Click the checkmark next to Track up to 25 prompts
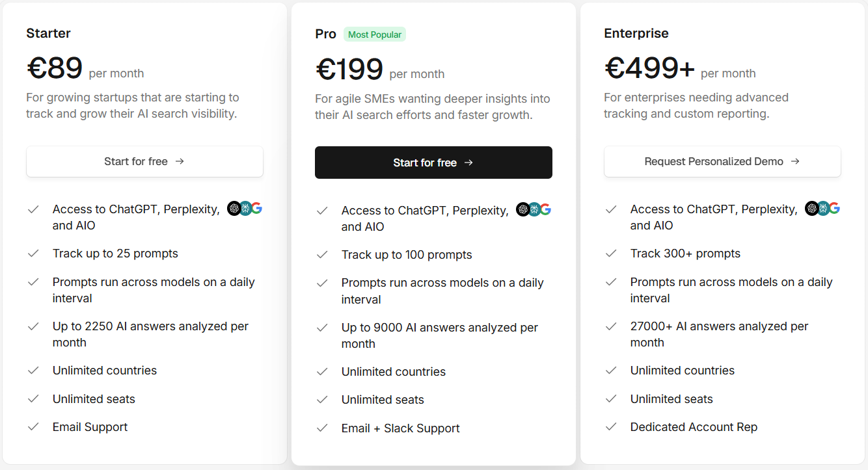The width and height of the screenshot is (868, 470). click(33, 254)
